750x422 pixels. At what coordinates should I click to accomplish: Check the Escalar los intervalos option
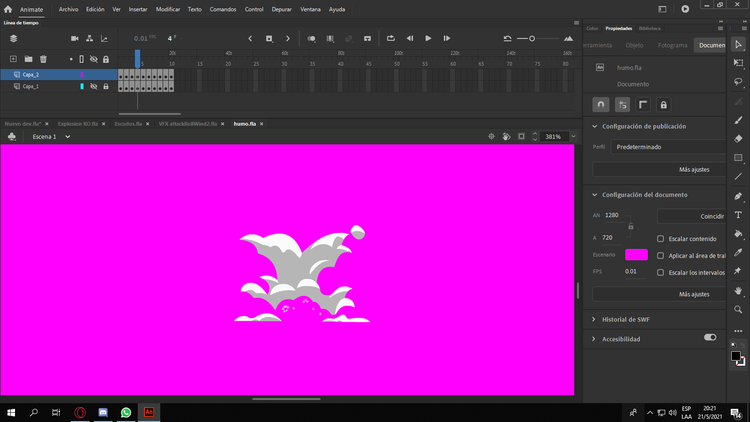coord(661,272)
